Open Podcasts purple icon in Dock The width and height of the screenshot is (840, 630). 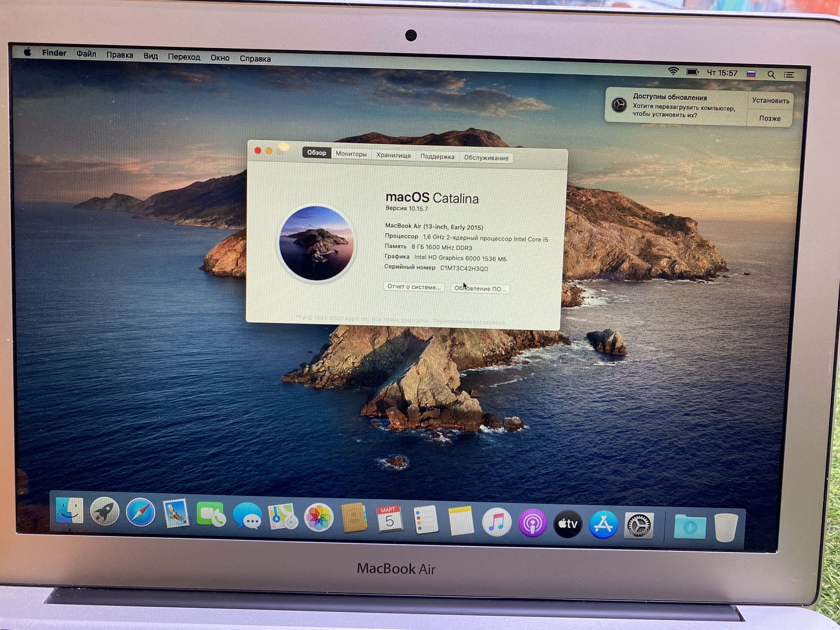(532, 523)
